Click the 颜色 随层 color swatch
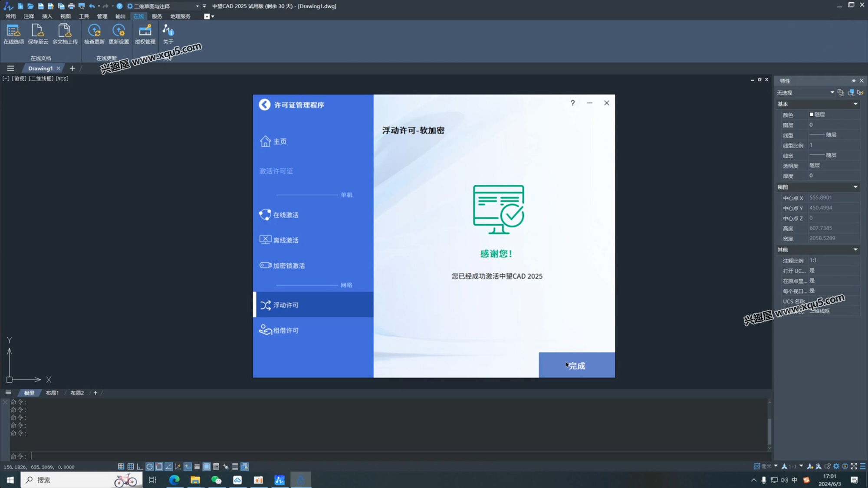The image size is (868, 488). pyautogui.click(x=812, y=115)
